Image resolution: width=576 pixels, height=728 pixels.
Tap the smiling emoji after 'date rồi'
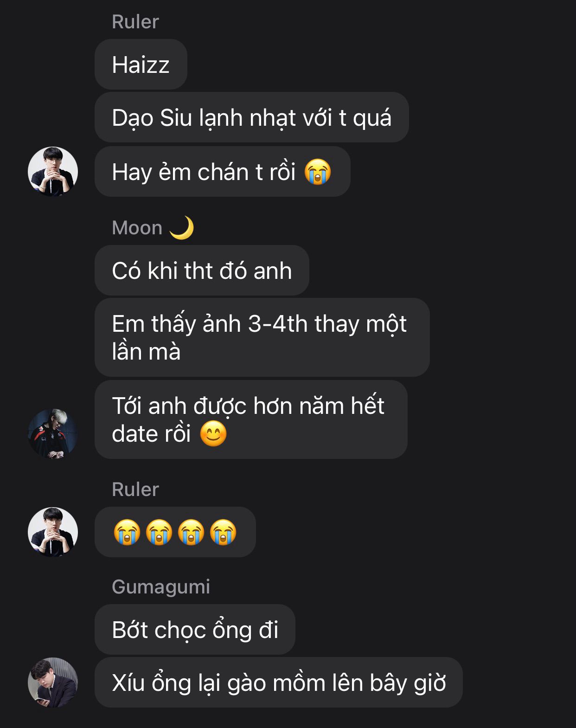pyautogui.click(x=213, y=434)
